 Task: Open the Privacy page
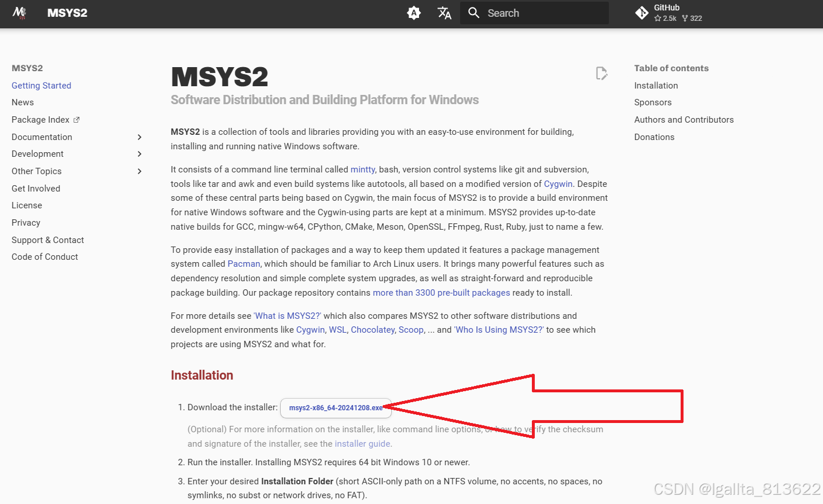(26, 223)
